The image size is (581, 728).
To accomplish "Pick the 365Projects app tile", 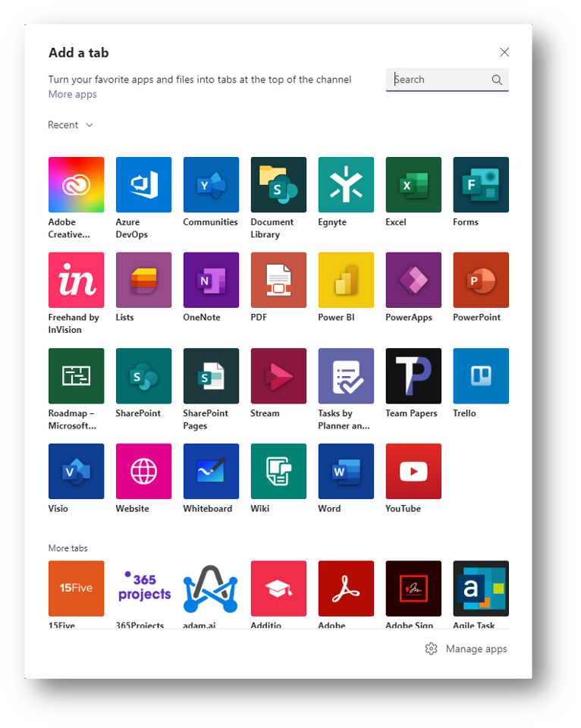I will [x=143, y=588].
